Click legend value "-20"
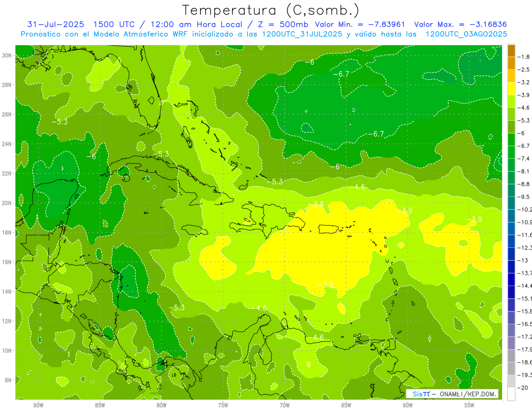The width and height of the screenshot is (532, 411). (x=523, y=388)
